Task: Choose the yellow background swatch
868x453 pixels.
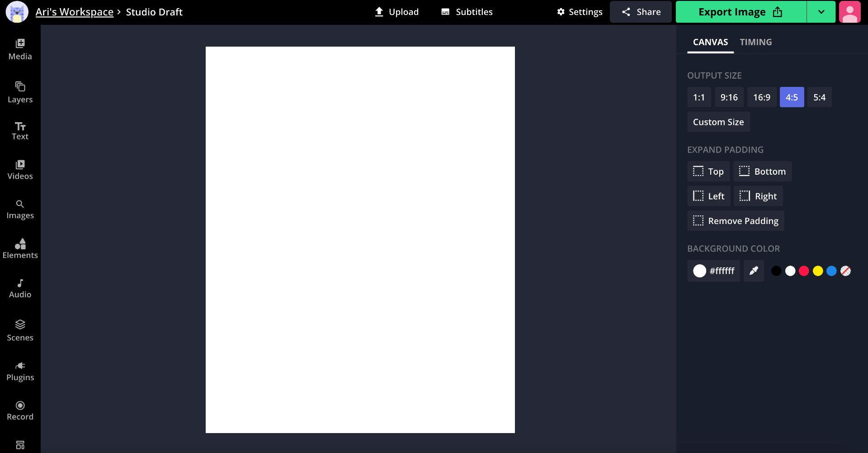Action: [818, 271]
